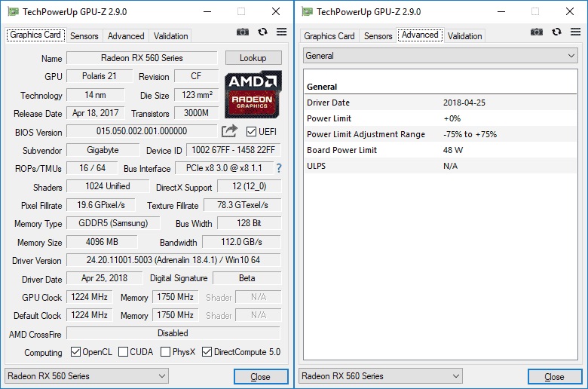Click refresh icon in left GPU-Z window
Screen dimensions: 588x389
(x=262, y=32)
